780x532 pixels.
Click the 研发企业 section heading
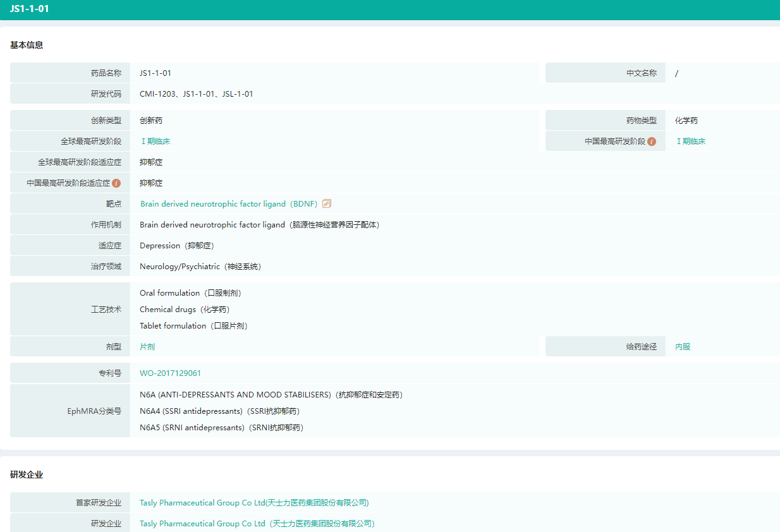click(x=27, y=475)
